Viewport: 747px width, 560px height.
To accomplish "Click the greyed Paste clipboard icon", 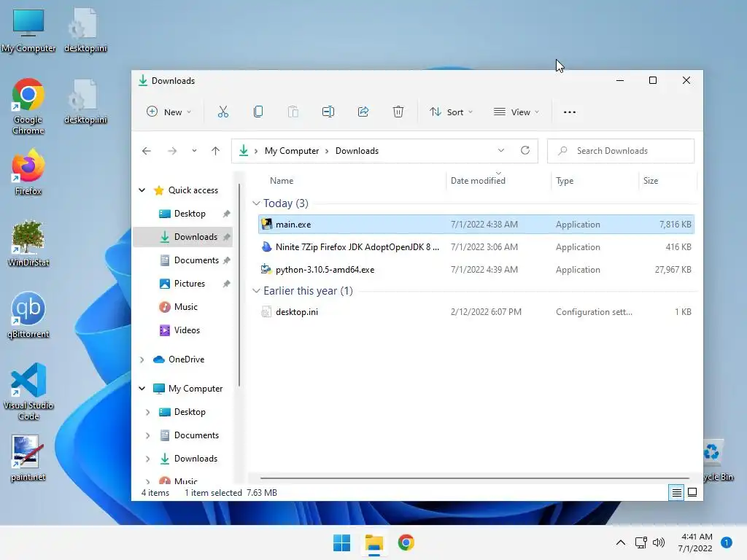I will point(293,112).
